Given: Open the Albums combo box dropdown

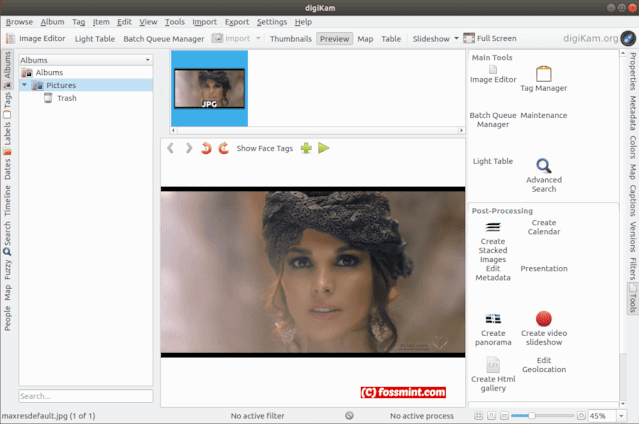Looking at the screenshot, I should point(86,60).
